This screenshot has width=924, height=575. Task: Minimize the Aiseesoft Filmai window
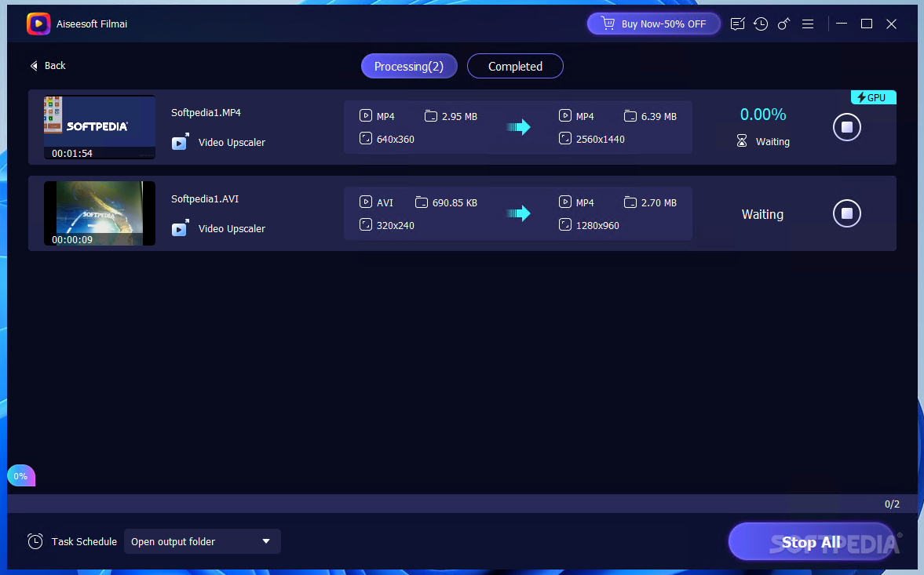coord(842,24)
